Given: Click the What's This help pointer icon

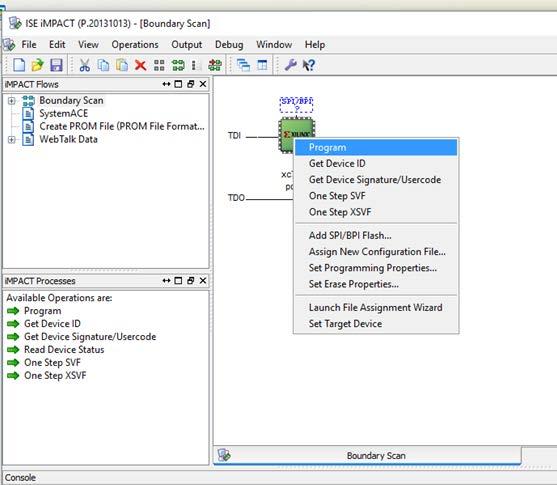Looking at the screenshot, I should point(309,65).
